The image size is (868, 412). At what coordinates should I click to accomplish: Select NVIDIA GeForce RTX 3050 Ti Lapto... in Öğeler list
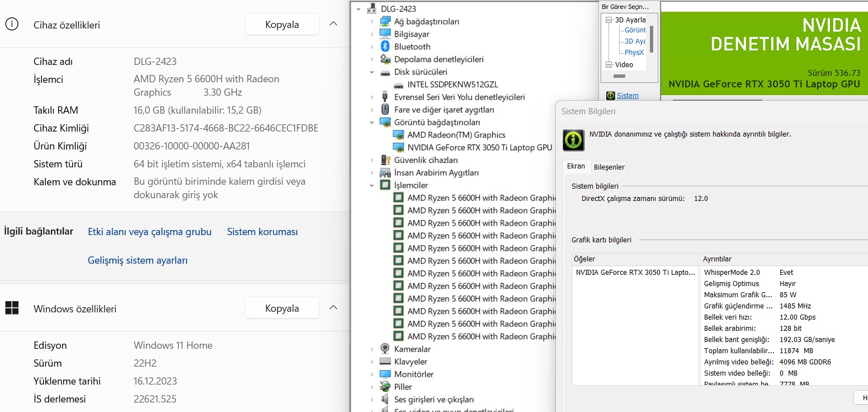[x=635, y=273]
